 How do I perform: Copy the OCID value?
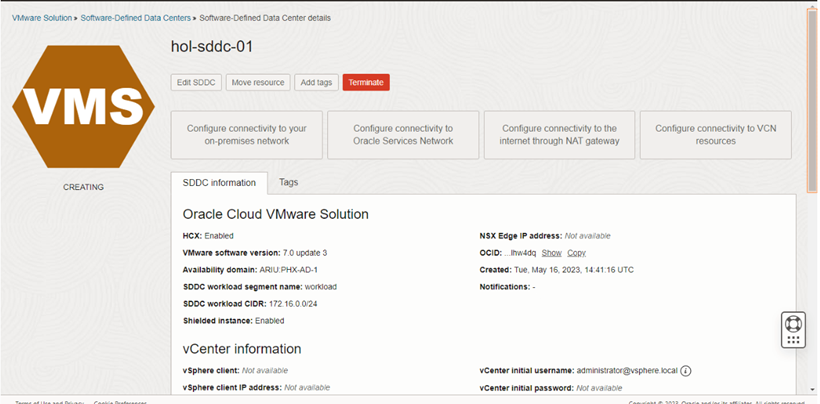[x=576, y=253]
